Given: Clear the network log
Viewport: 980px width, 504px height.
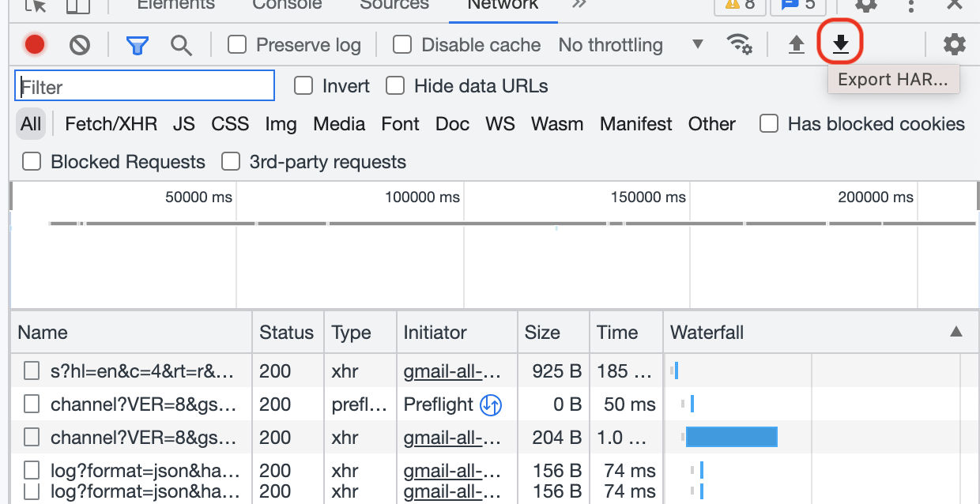Looking at the screenshot, I should 79,45.
